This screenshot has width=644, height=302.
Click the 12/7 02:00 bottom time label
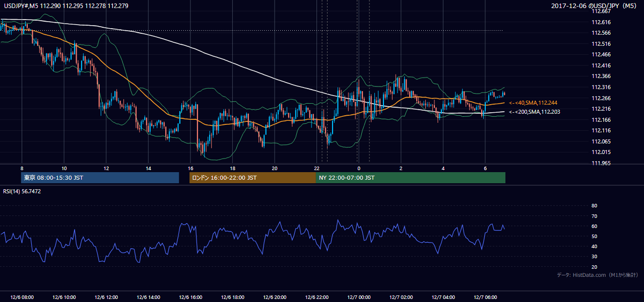(401, 297)
